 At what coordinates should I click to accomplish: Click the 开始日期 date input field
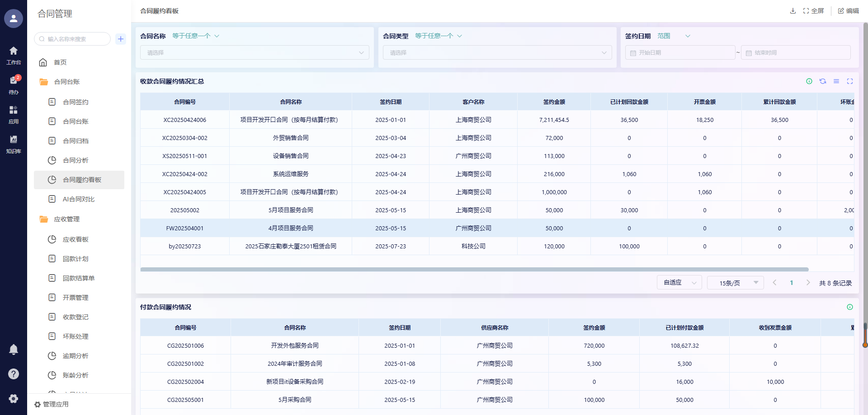(x=680, y=53)
